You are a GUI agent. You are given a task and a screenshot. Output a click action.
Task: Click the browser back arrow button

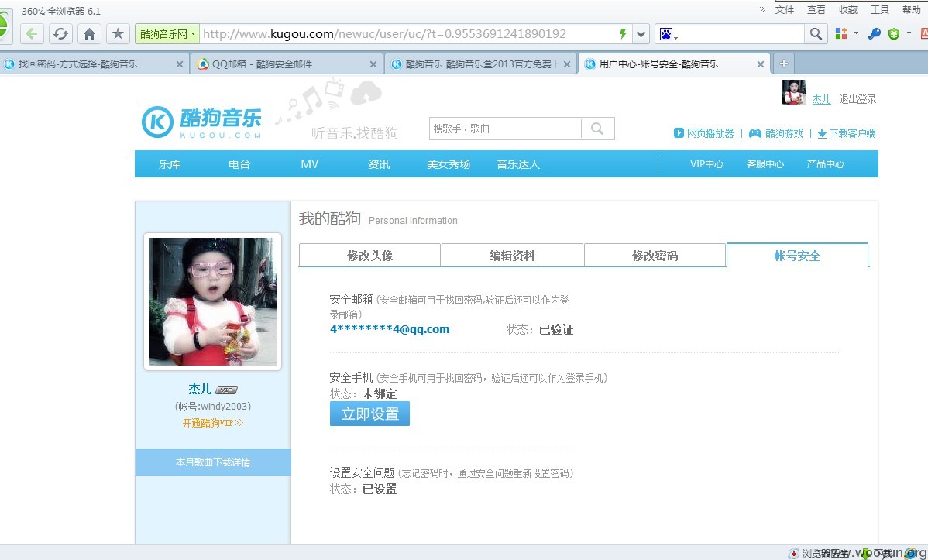[x=32, y=34]
